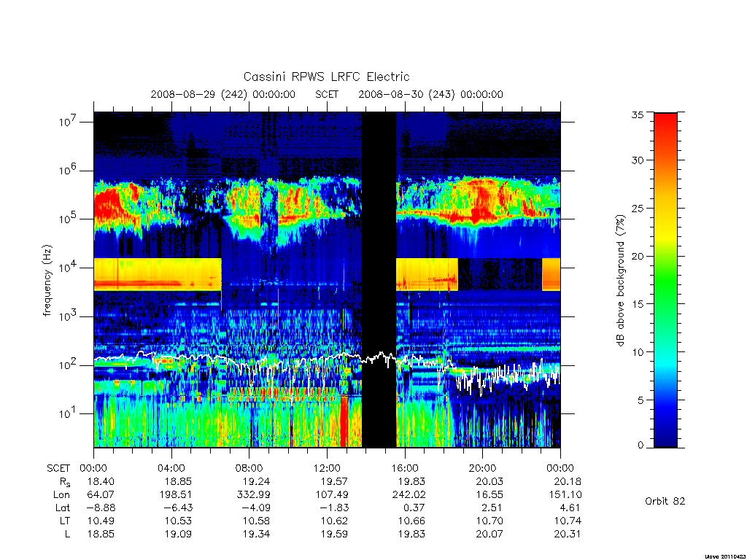Click the plot title 'Cassini RPWS LRFC Electric'
This screenshot has width=747, height=560.
pos(326,77)
